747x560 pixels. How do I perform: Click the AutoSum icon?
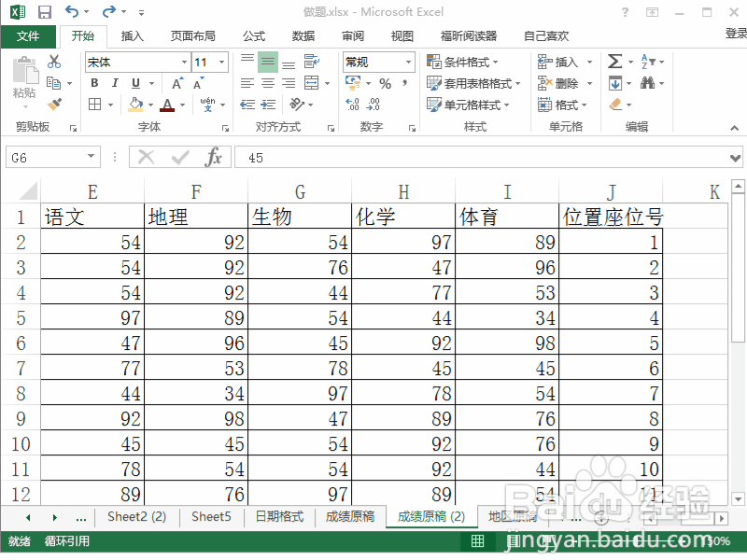click(x=616, y=62)
